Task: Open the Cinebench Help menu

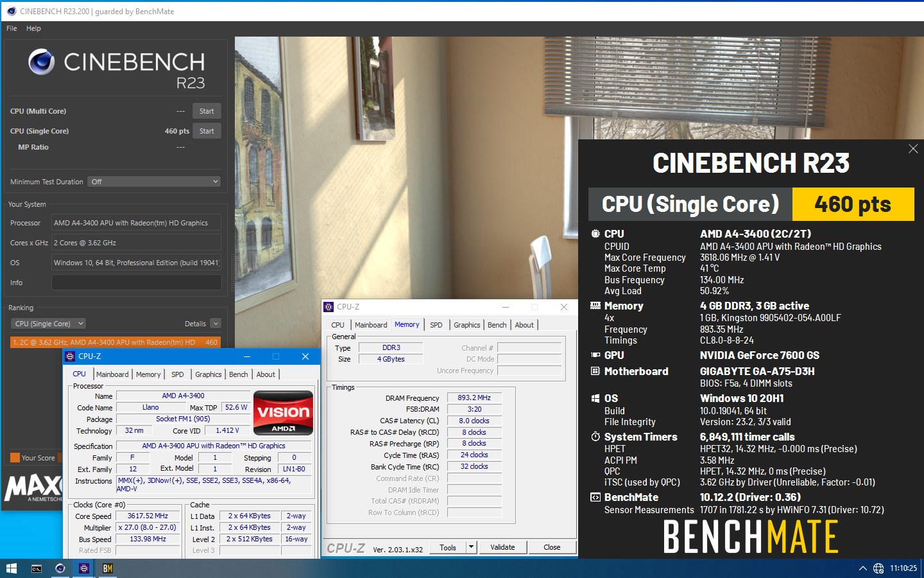Action: click(33, 28)
